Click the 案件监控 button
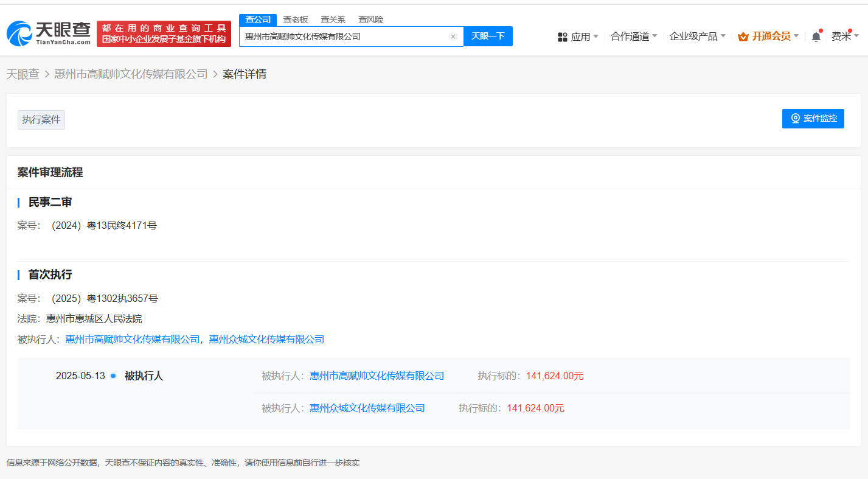 click(813, 119)
